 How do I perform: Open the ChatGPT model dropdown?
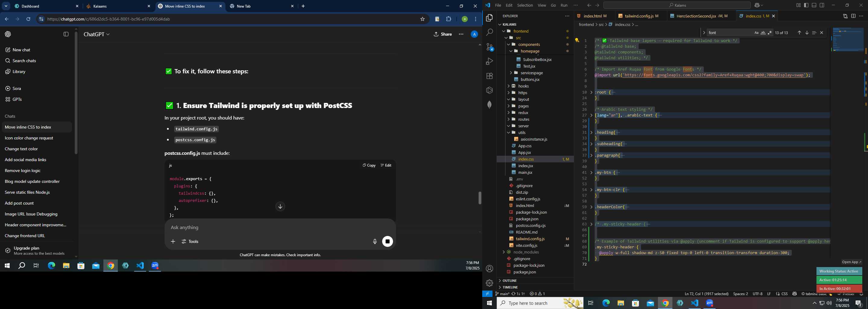pos(97,34)
